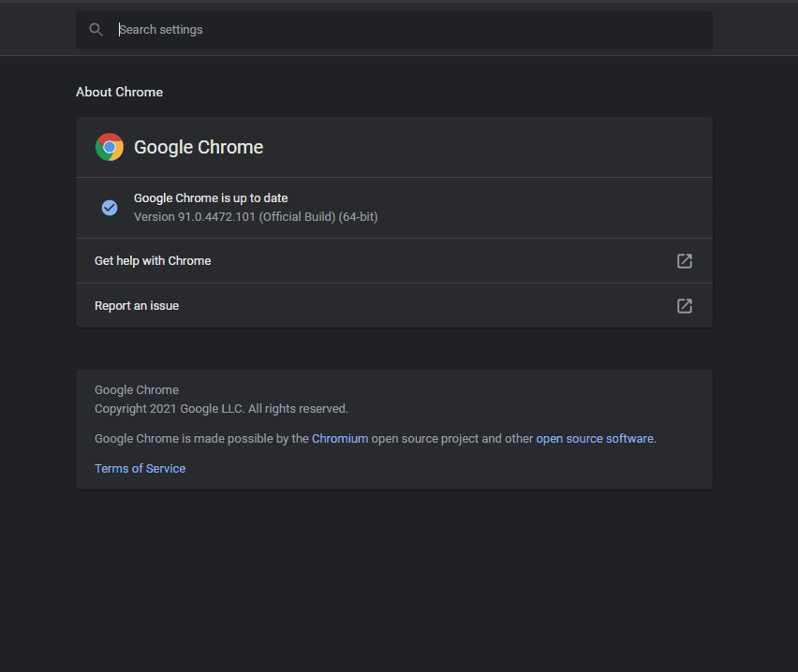Click the blue up-to-date checkmark icon
The height and width of the screenshot is (672, 798).
pyautogui.click(x=110, y=208)
